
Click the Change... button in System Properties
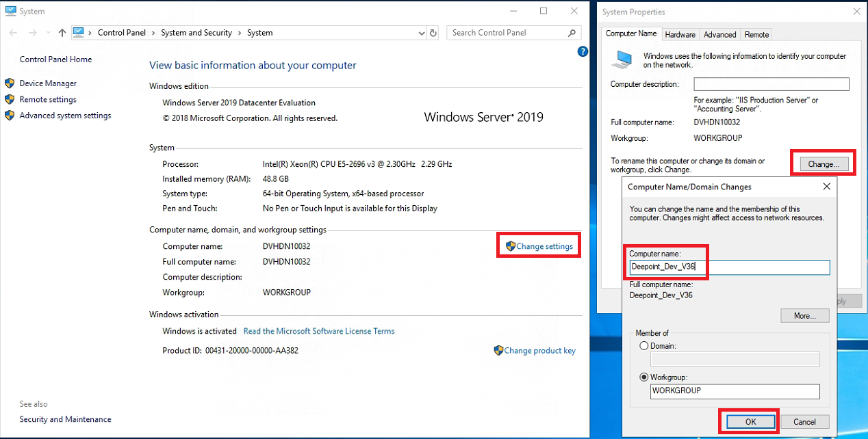click(823, 164)
